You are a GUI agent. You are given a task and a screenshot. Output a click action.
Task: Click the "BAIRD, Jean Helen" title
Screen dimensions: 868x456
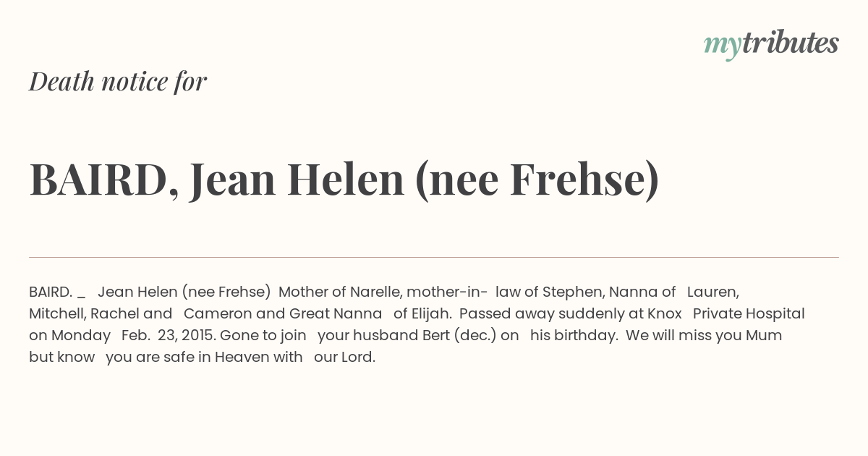[x=217, y=180]
